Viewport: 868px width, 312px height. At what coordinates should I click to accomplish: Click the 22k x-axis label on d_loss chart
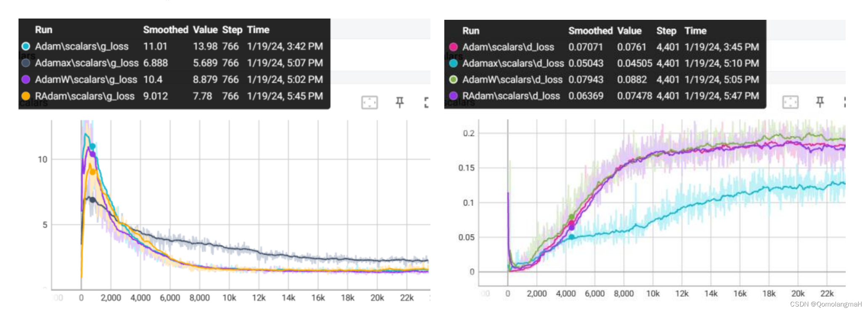tap(827, 293)
